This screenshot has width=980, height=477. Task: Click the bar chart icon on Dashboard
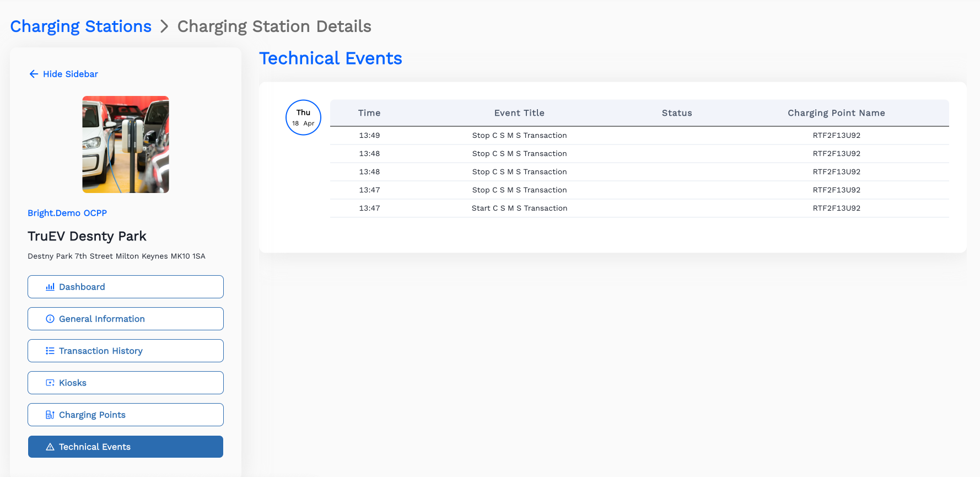[50, 287]
